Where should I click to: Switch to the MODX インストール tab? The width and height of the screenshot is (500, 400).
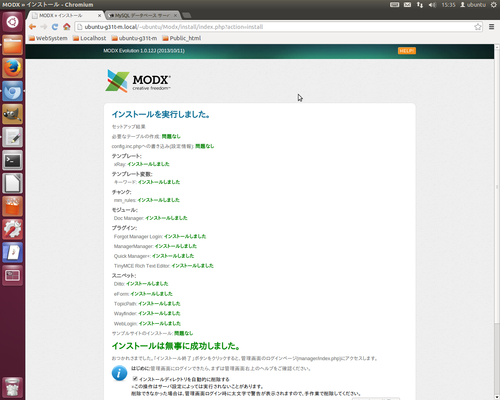pos(61,16)
